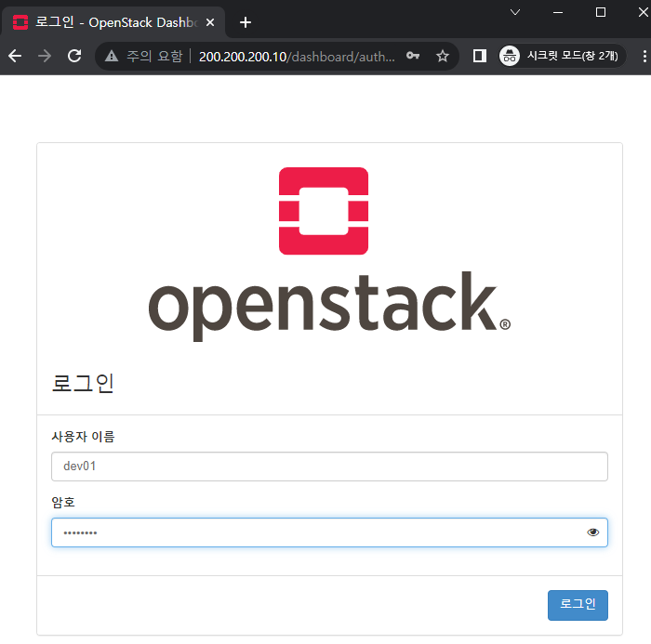Open the incognito mode indicator (시크릿 모드)
651x644 pixels.
click(562, 56)
